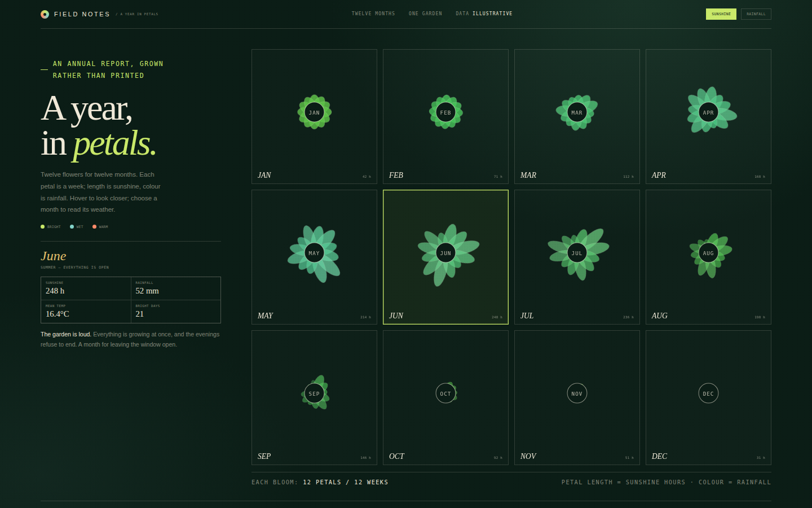
Task: Click the 'A year, in petals.' headline
Action: [x=98, y=125]
